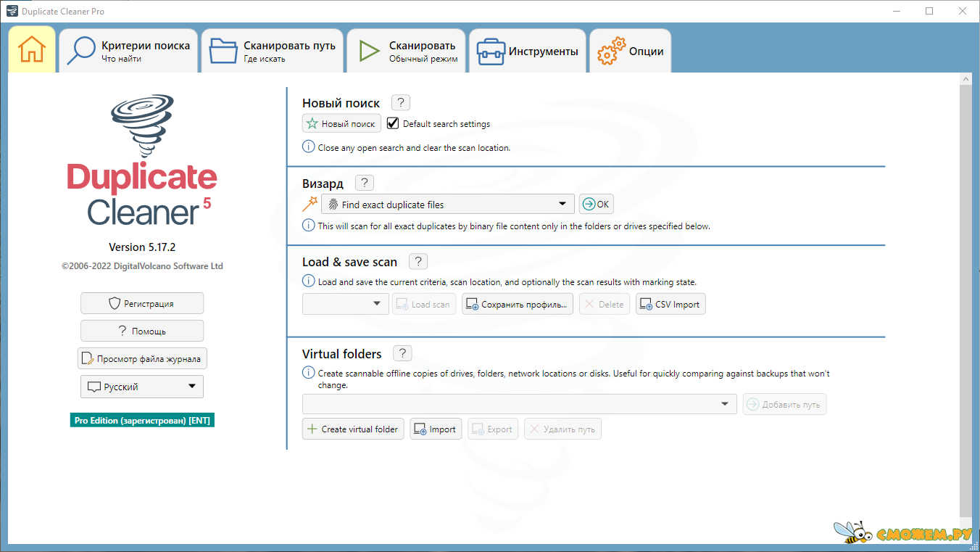Image resolution: width=980 pixels, height=552 pixels.
Task: Open CSV Import
Action: pos(670,304)
